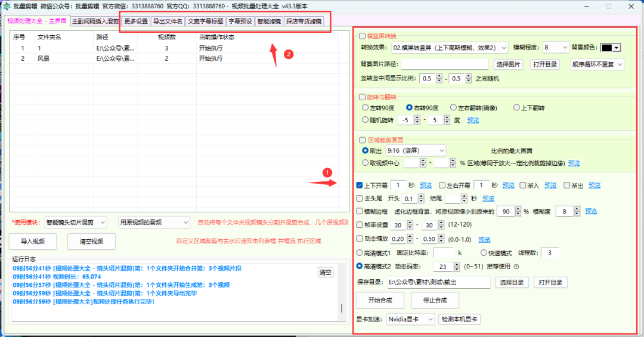Tick the 模糊边框 checkbox
This screenshot has width=644, height=337.
tap(360, 212)
